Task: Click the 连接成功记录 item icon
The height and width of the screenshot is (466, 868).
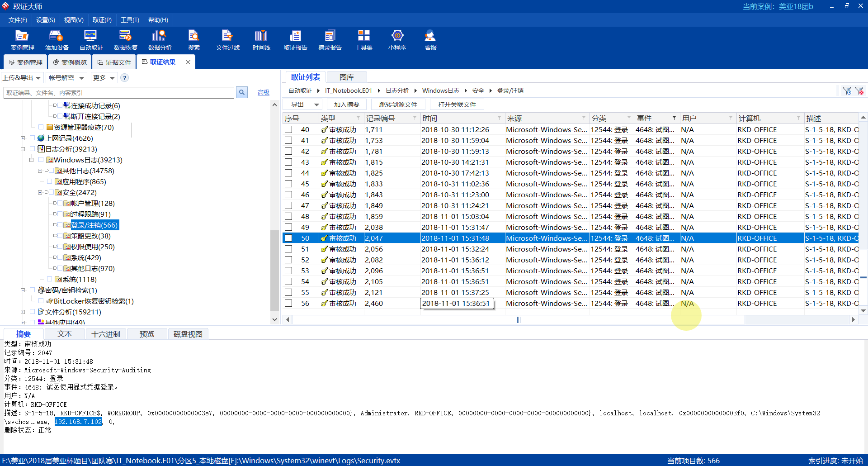Action: [67, 105]
